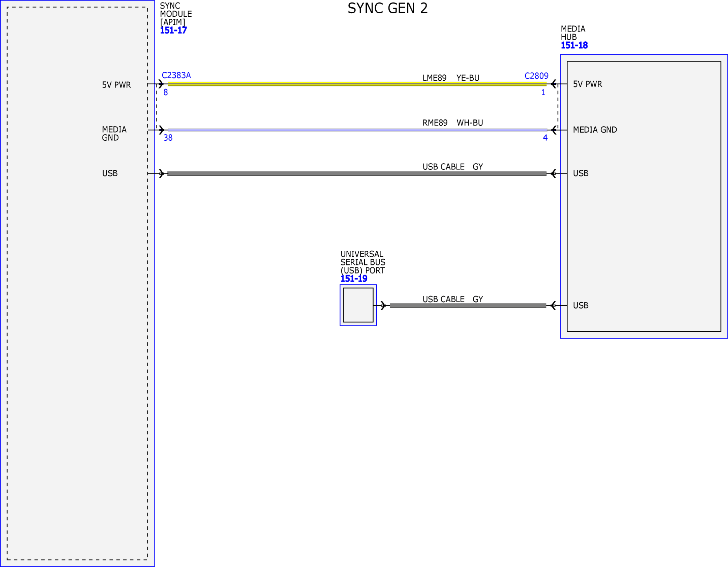Click lower USB label in Media Hub
Viewport: 728px width, 567px height.
pyautogui.click(x=581, y=305)
